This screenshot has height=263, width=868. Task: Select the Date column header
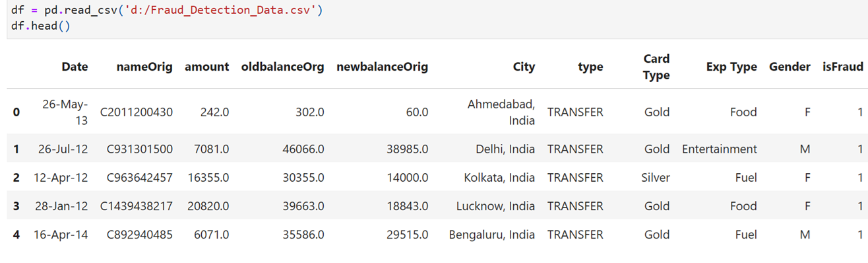[x=75, y=67]
